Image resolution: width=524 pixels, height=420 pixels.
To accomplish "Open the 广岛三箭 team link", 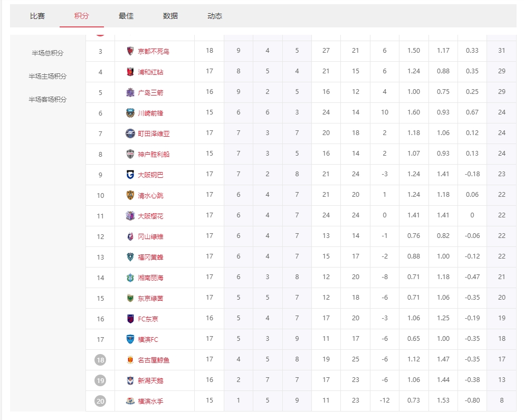I will [150, 92].
